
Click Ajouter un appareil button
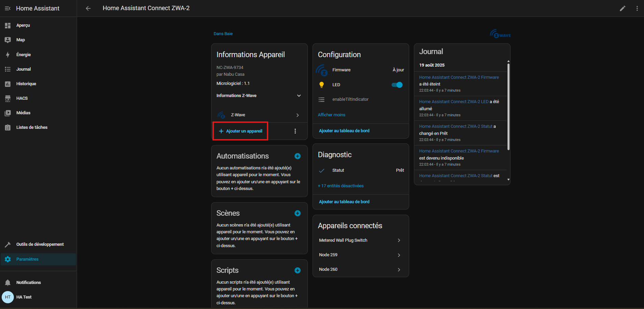[x=241, y=131]
